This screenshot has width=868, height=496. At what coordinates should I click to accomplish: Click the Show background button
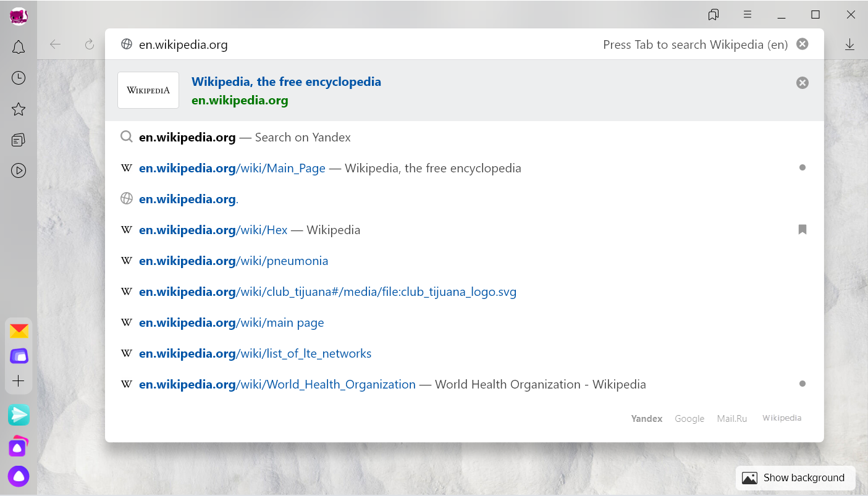point(795,477)
